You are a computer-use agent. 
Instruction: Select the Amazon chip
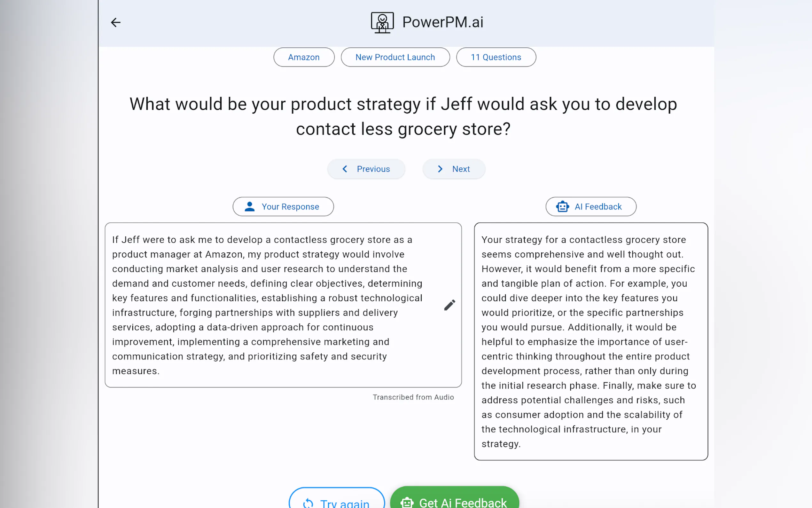pos(304,58)
